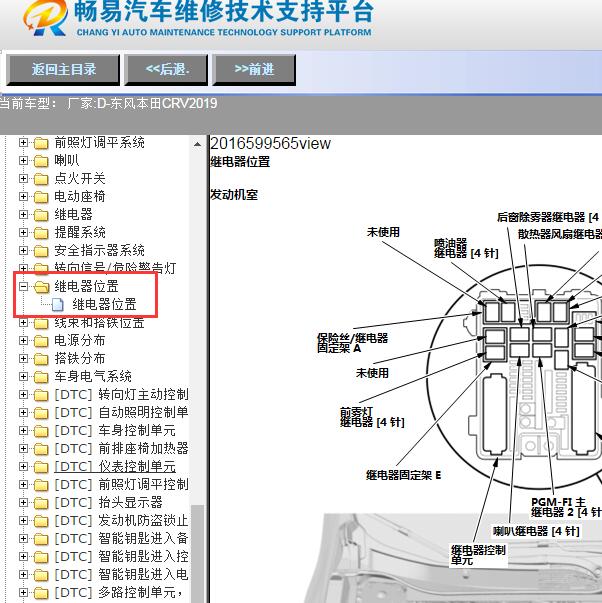Click the 发动机室 section heading
This screenshot has width=602, height=603.
234,195
